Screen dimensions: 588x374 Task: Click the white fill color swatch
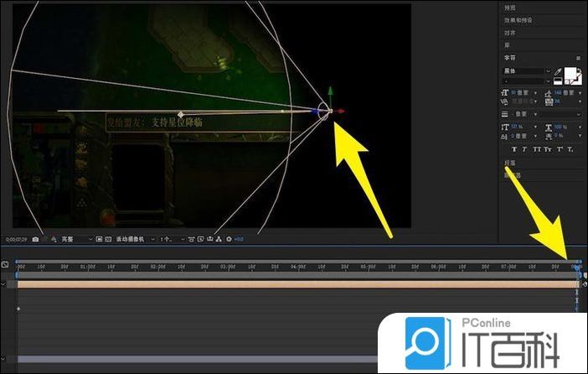[570, 74]
